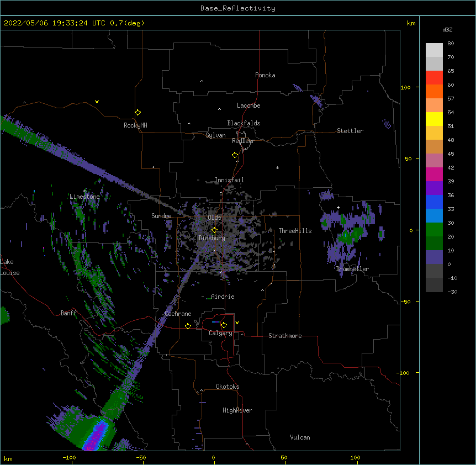Select the Lacombe city label
The width and height of the screenshot is (476, 465).
248,105
